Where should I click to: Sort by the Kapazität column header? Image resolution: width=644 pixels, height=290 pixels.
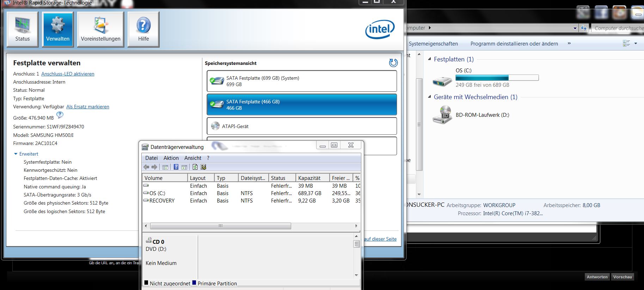coord(312,178)
